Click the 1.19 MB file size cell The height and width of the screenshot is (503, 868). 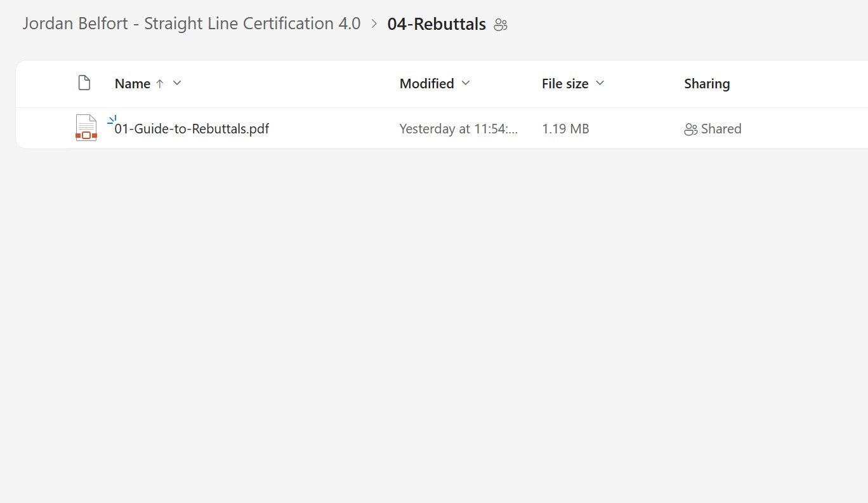565,129
